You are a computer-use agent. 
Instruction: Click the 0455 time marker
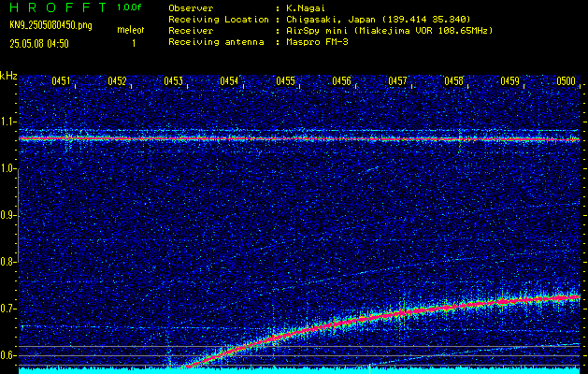(x=285, y=81)
